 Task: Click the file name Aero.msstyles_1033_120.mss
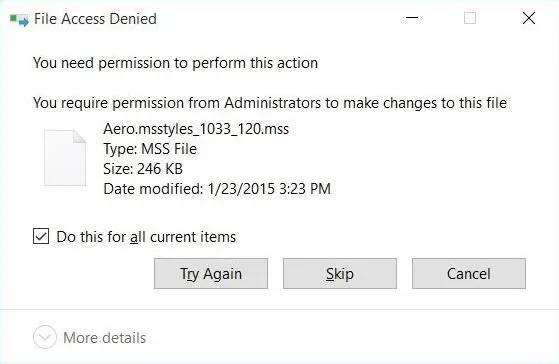(196, 129)
